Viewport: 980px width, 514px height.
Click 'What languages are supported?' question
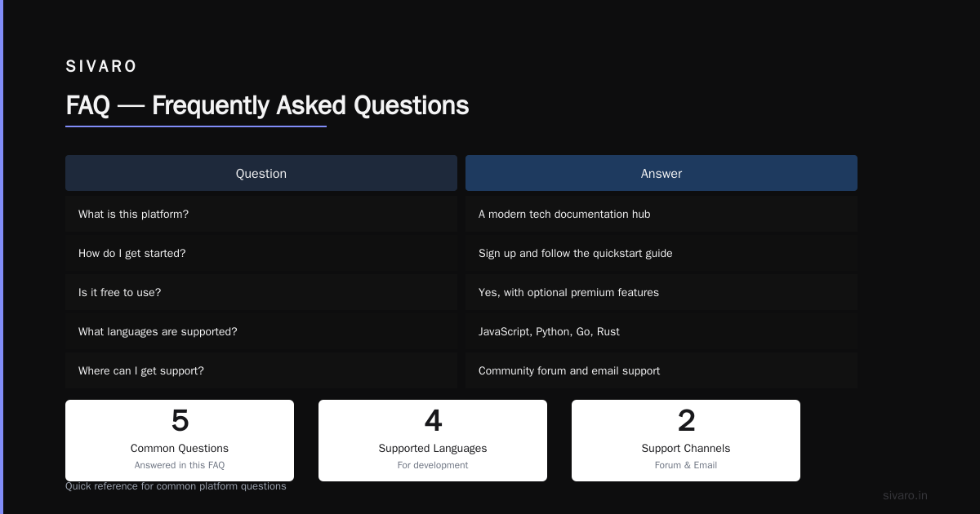click(261, 331)
